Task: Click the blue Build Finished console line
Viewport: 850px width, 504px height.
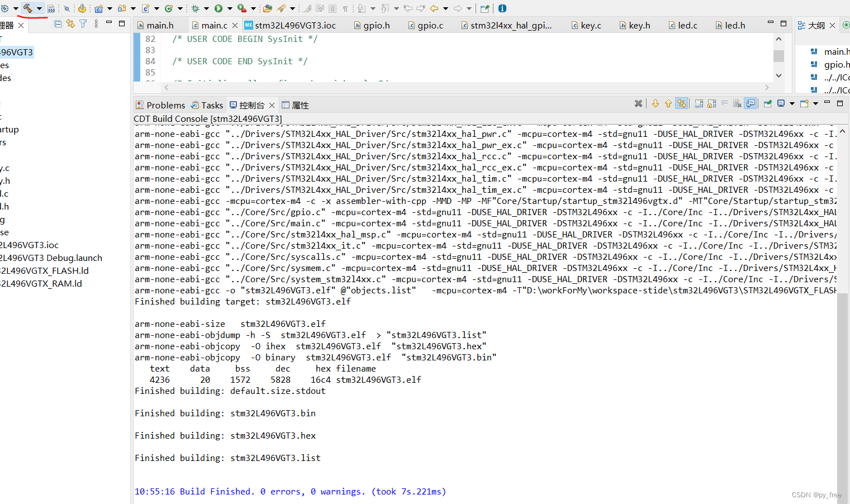Action: point(290,492)
